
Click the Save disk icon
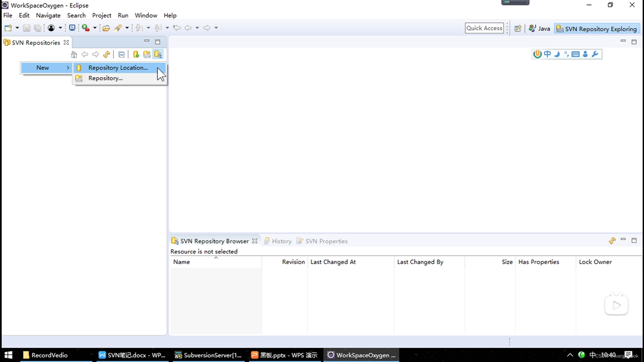click(26, 28)
